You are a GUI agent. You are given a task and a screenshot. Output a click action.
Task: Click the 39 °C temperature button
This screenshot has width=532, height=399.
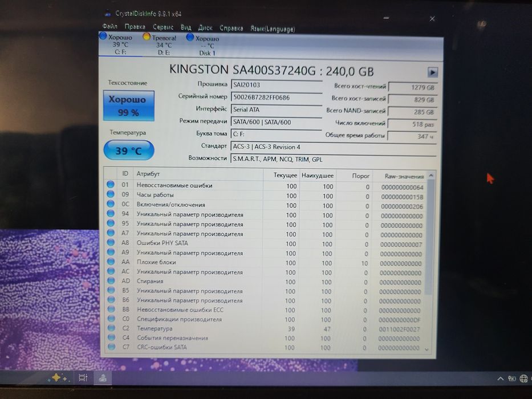click(129, 150)
